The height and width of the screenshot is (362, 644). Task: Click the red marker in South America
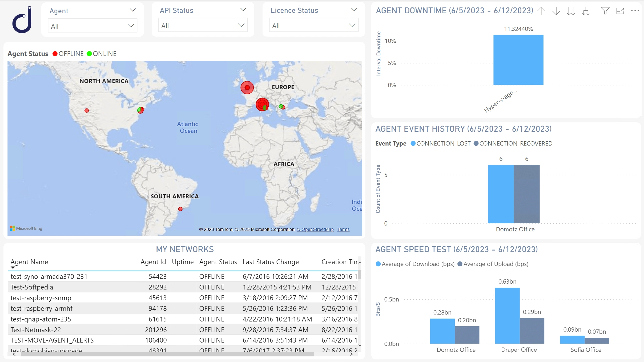180,209
